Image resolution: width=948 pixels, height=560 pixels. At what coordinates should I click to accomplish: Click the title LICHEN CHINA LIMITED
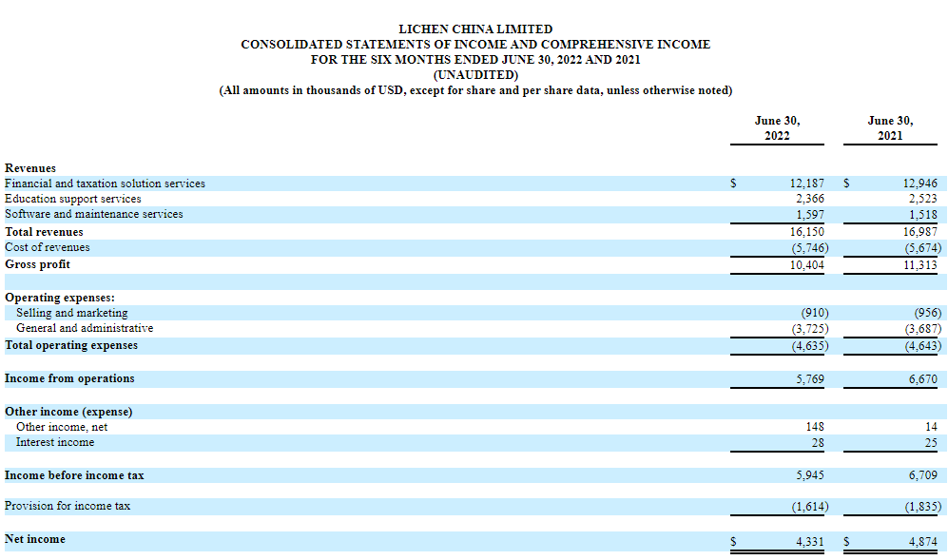click(475, 29)
